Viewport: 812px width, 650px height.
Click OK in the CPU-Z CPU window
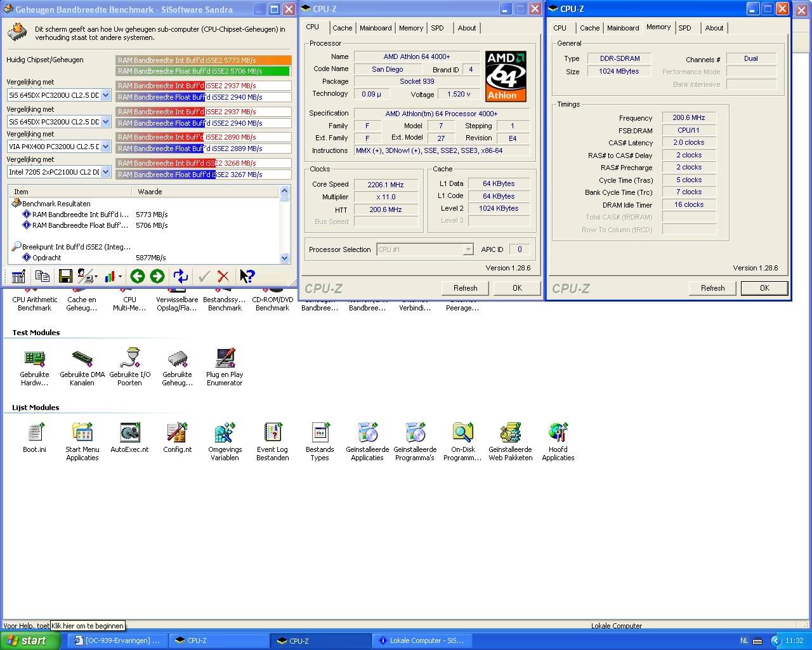pos(517,288)
